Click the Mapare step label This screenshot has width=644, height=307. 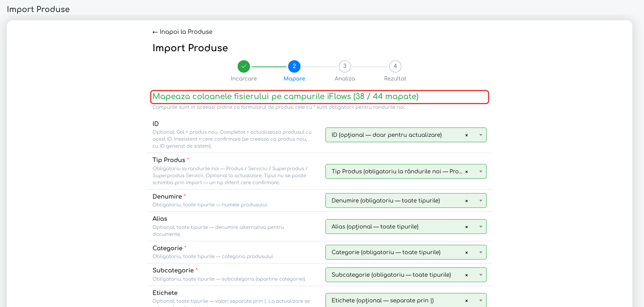tap(294, 79)
